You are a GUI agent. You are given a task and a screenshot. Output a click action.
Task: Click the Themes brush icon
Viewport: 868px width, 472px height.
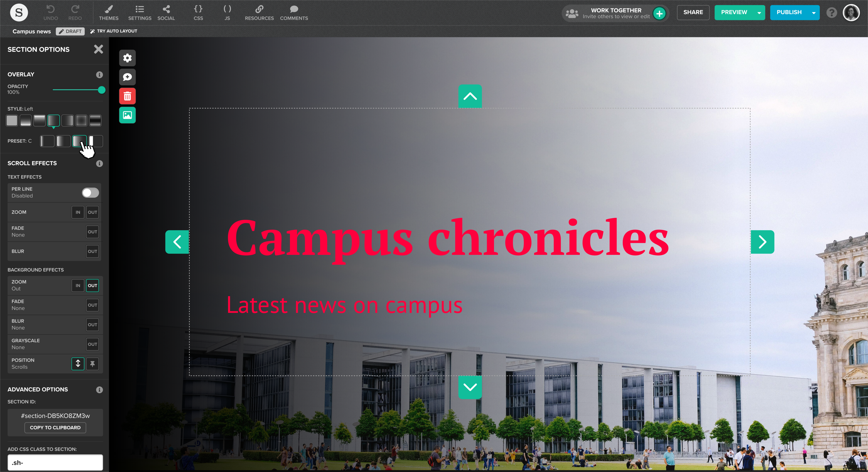tap(108, 12)
